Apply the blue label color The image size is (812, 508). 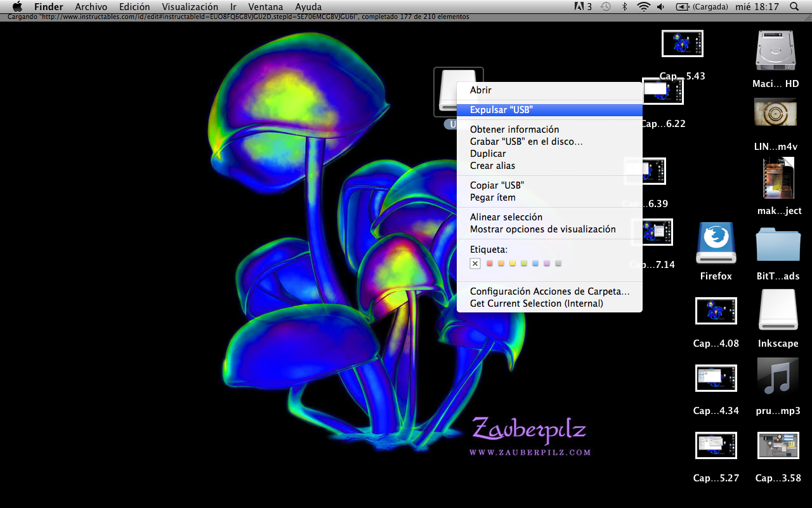tap(535, 264)
